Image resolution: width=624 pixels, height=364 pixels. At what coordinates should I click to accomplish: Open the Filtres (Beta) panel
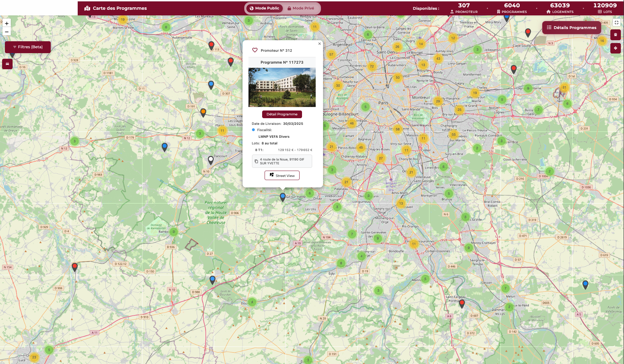tap(28, 47)
